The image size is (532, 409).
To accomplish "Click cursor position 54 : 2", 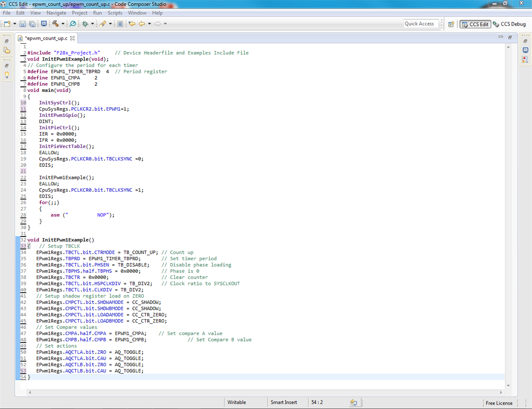I will click(x=317, y=403).
